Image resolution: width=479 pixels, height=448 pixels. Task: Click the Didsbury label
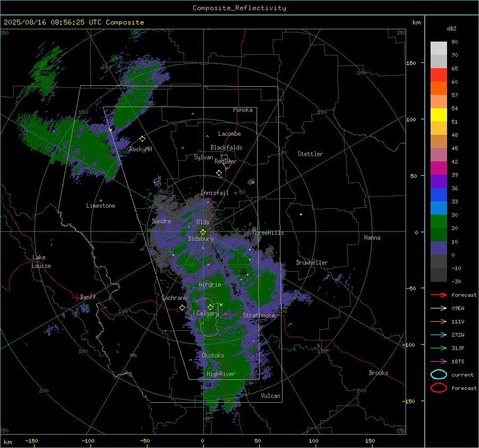pos(201,239)
